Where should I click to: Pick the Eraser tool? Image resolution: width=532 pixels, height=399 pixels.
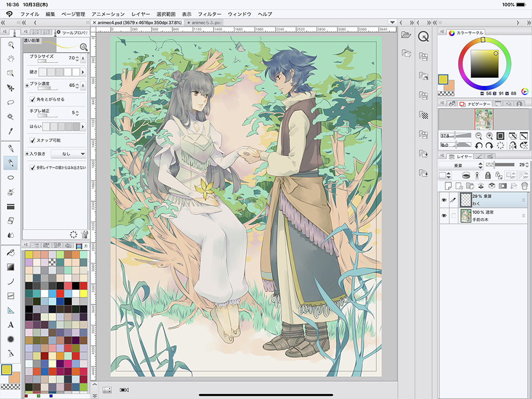click(x=10, y=221)
